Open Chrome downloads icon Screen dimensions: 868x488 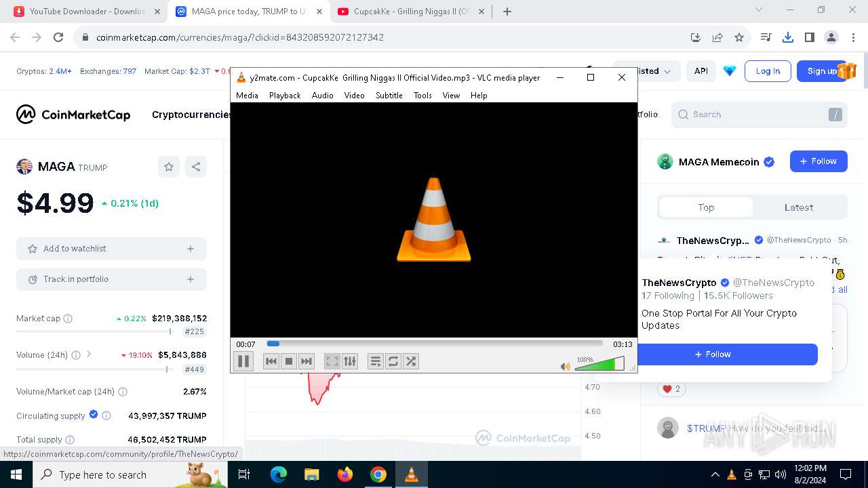pos(787,37)
